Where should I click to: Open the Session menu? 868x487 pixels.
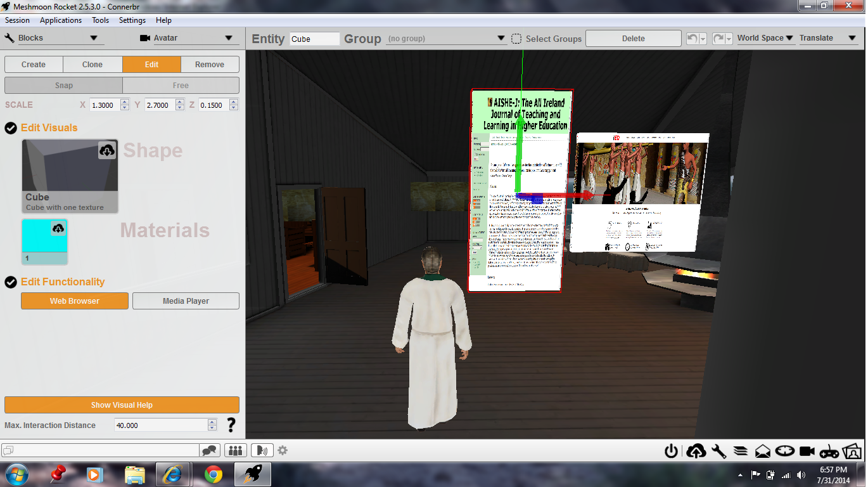pos(17,20)
